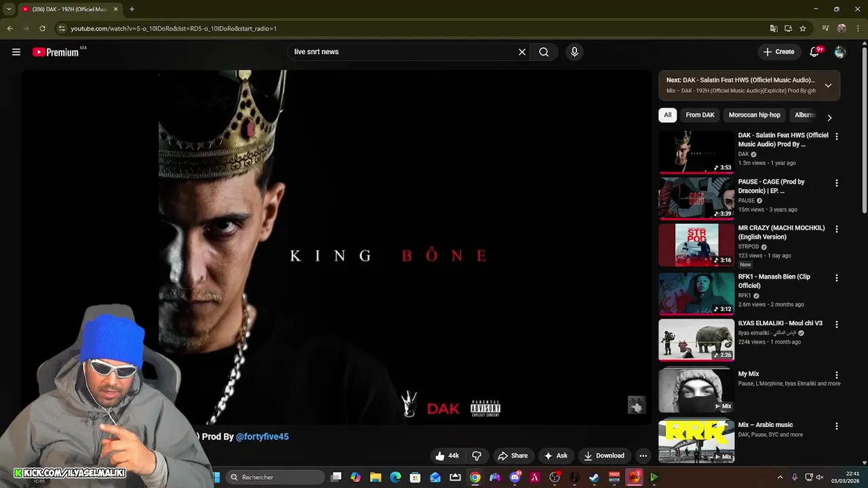Go back in browser history
Screen dimensions: 868x488
tap(9, 28)
